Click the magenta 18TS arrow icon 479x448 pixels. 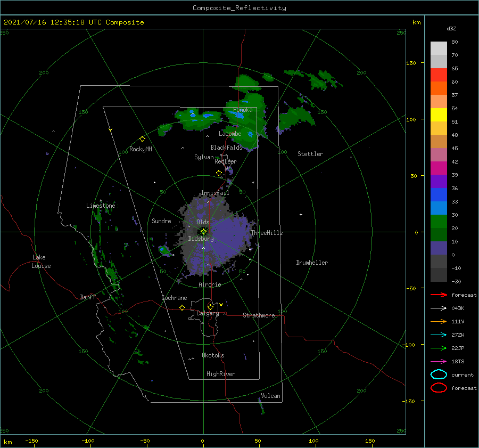tap(439, 362)
